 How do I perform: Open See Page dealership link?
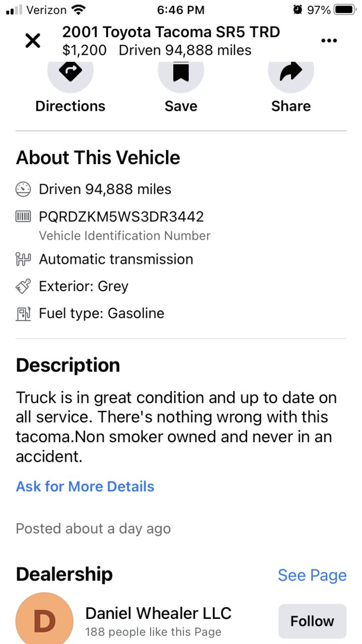[312, 575]
